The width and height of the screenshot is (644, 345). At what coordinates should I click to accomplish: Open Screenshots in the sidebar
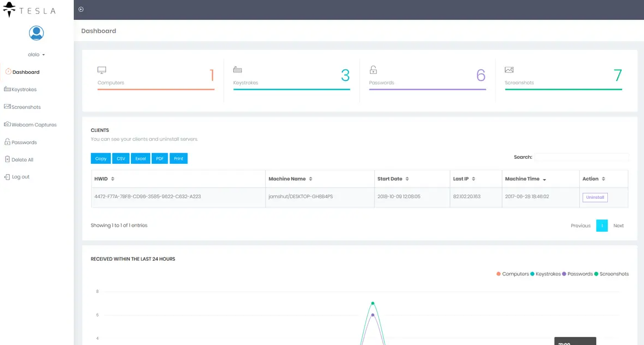(x=26, y=107)
